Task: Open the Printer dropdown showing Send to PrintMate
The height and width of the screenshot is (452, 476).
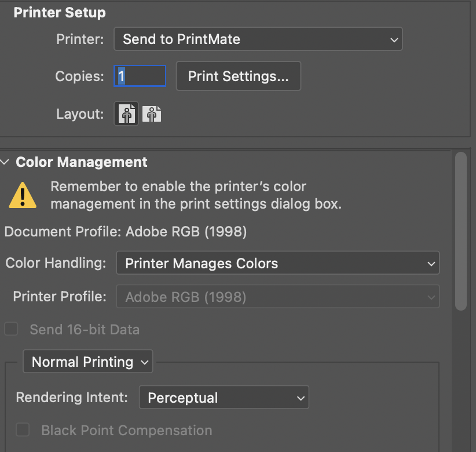Action: coord(258,39)
